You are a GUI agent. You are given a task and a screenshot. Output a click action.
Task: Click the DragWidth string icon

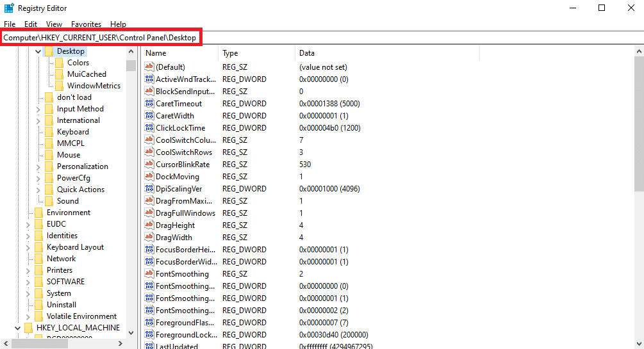pyautogui.click(x=149, y=238)
